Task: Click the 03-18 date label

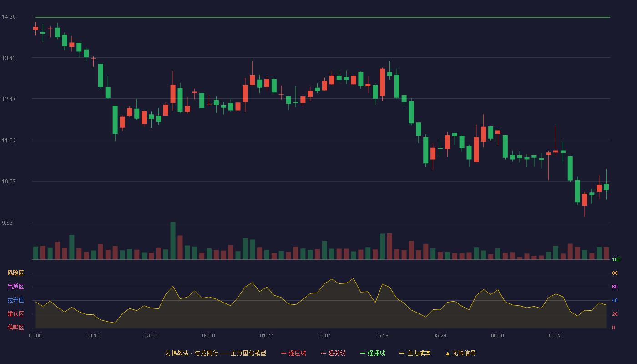Action: pyautogui.click(x=93, y=335)
